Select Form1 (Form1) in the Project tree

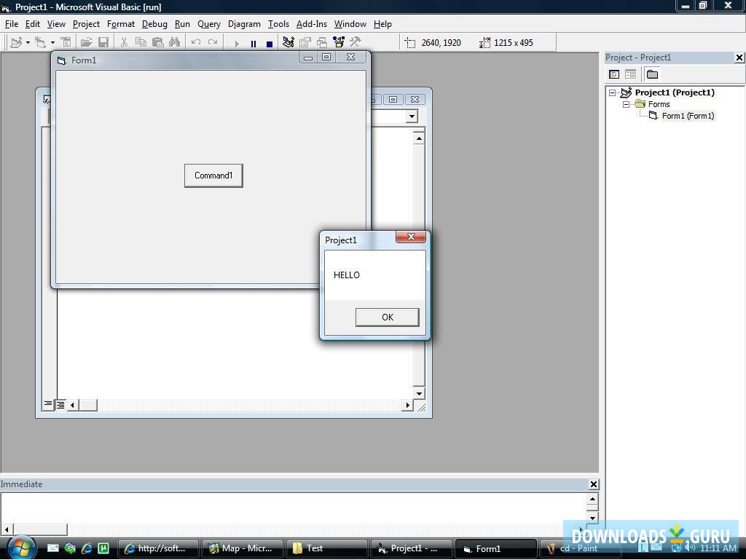pos(688,116)
